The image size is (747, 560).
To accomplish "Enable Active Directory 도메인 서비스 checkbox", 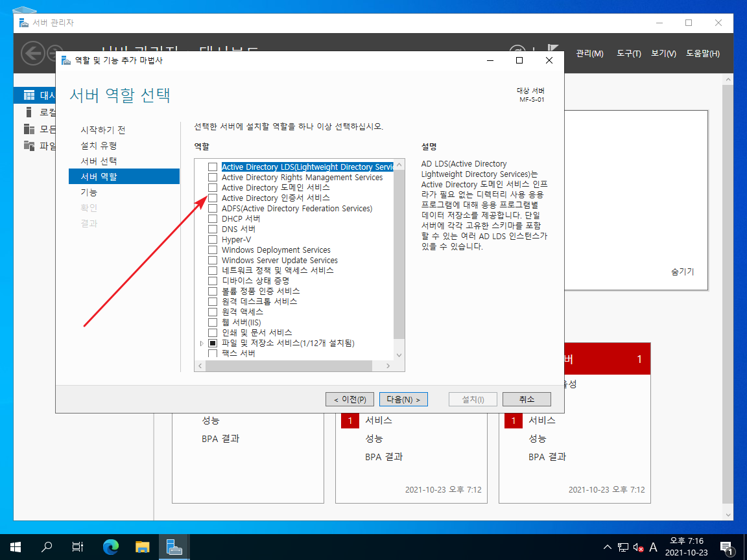I will point(213,187).
